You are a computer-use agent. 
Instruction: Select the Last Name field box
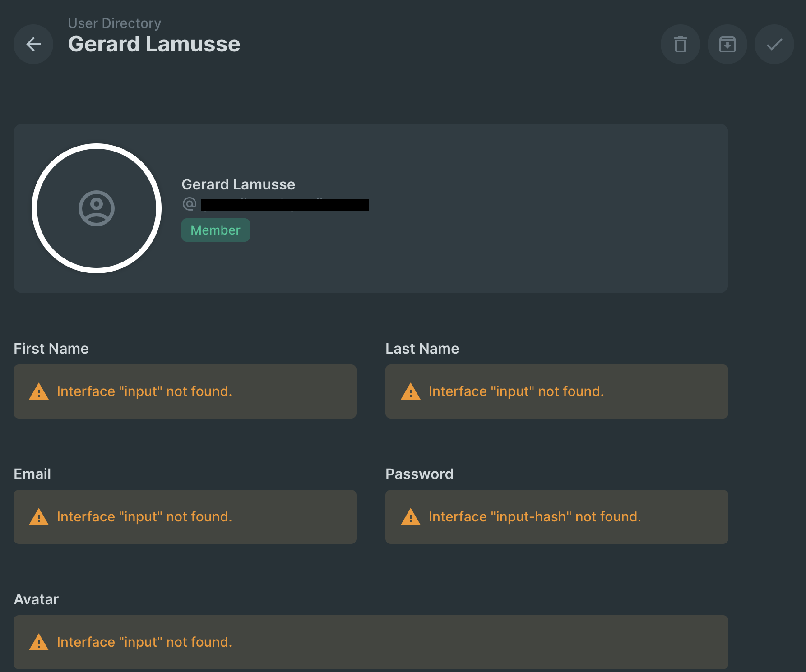(x=557, y=391)
